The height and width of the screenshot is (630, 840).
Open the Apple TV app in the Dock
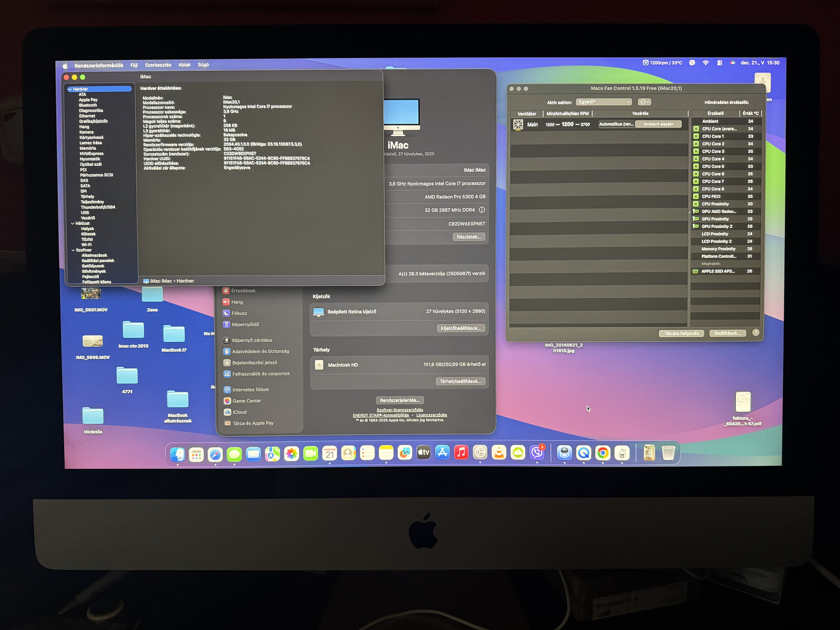point(424,453)
